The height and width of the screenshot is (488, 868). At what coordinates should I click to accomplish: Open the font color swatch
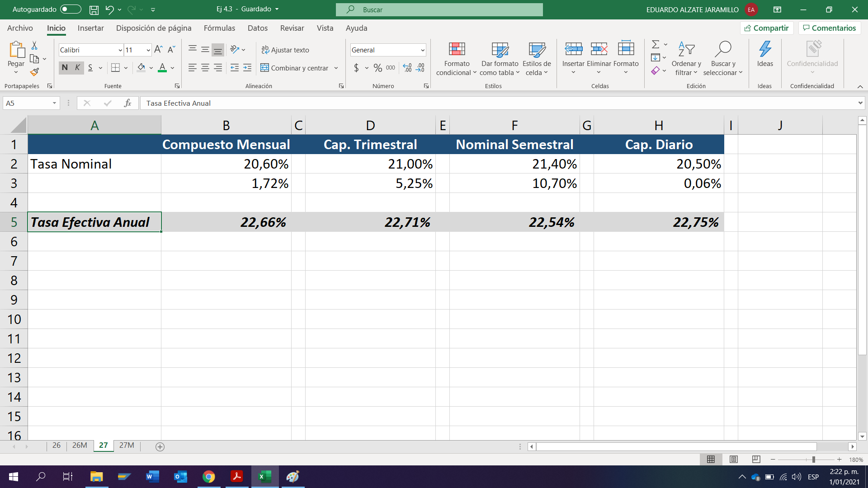(163, 68)
